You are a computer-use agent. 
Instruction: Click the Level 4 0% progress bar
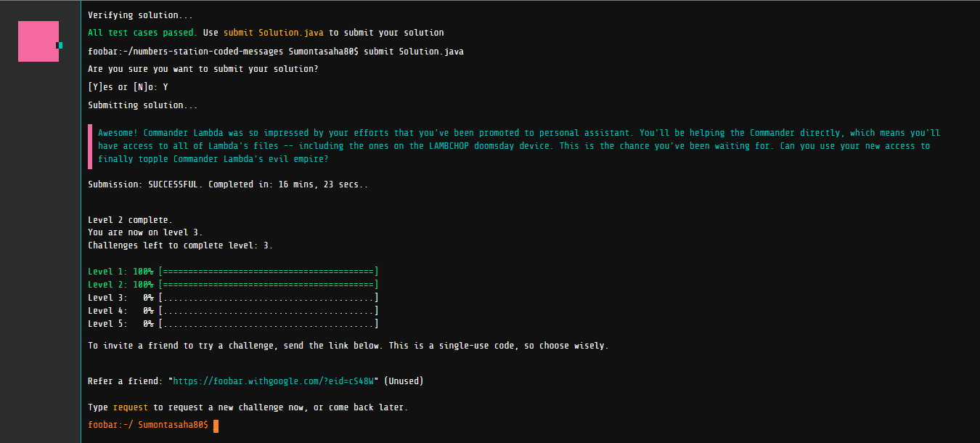269,311
